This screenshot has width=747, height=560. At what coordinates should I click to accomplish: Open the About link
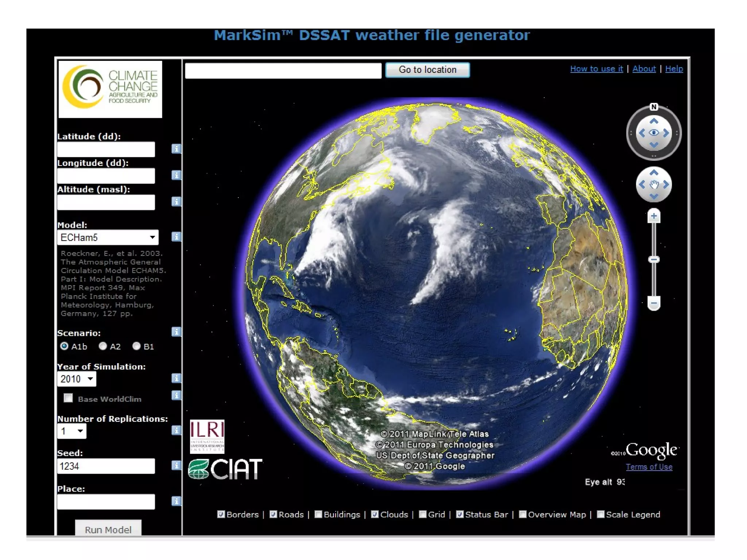[644, 69]
